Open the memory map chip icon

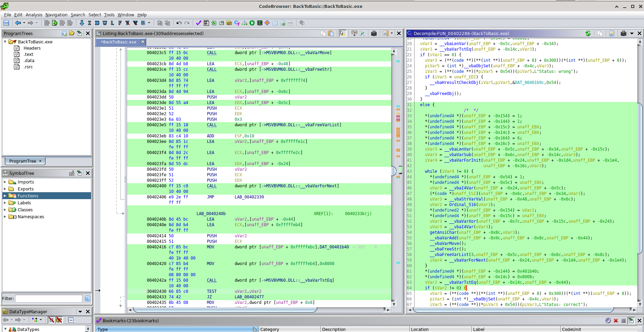click(260, 23)
